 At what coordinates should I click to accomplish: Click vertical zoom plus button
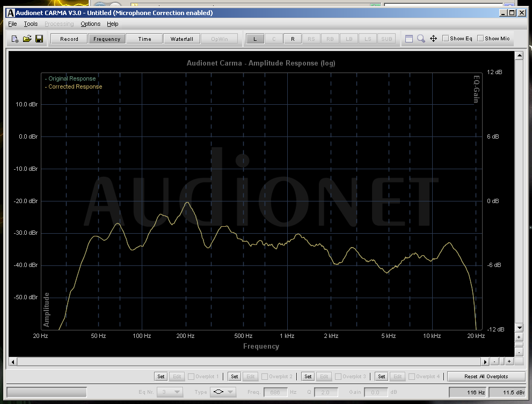[x=519, y=337]
